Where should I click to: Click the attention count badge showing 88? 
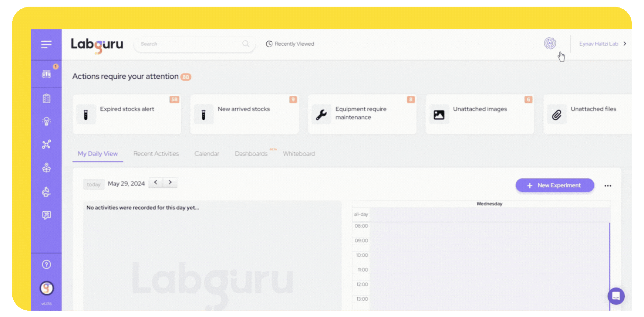click(186, 77)
